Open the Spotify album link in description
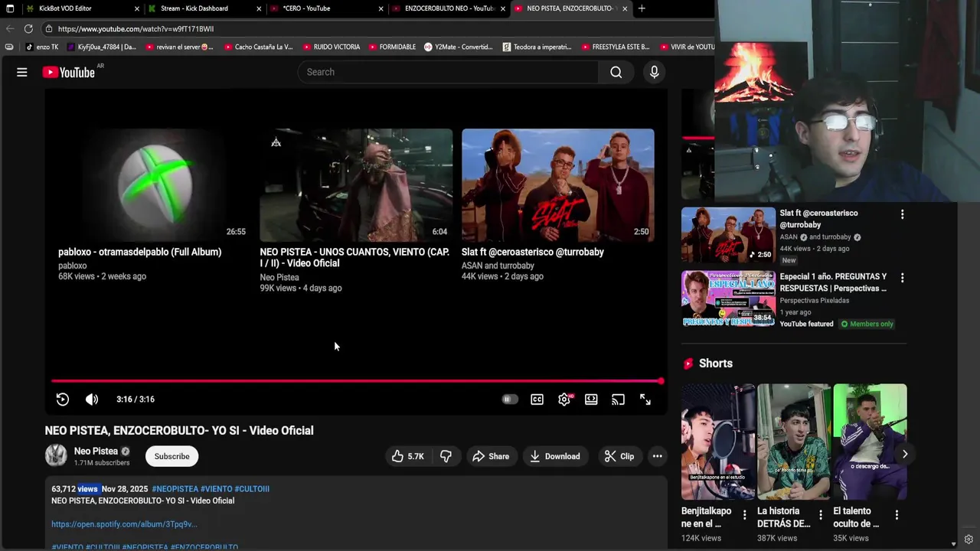 pos(124,524)
